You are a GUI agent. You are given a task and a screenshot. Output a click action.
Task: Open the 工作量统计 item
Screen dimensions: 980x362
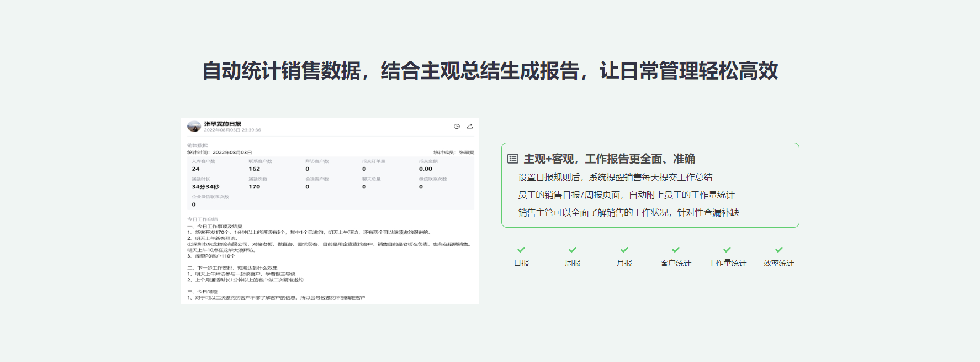727,264
